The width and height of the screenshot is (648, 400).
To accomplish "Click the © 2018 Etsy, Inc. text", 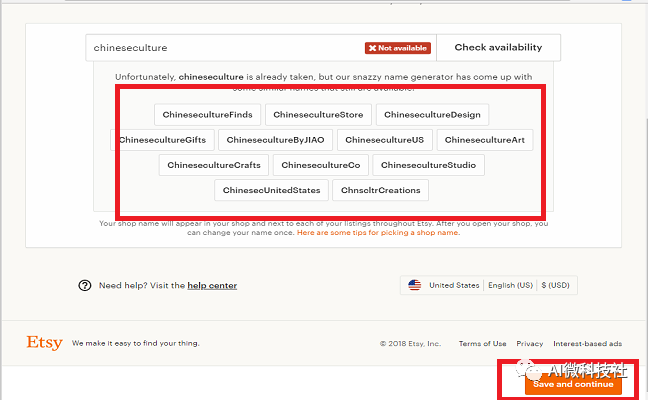I will point(410,343).
